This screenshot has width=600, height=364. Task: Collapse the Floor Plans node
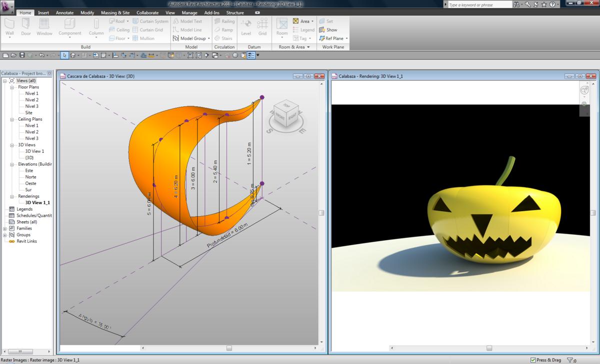pyautogui.click(x=12, y=87)
